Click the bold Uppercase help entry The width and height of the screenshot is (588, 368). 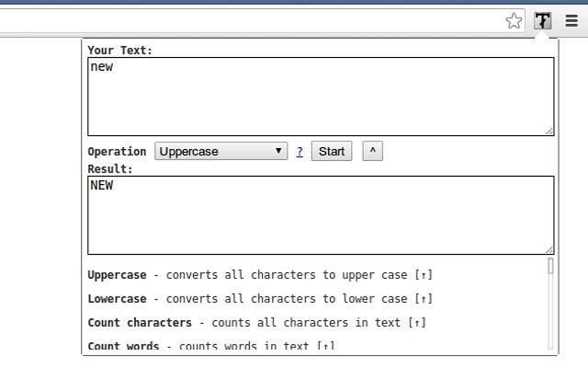click(117, 275)
